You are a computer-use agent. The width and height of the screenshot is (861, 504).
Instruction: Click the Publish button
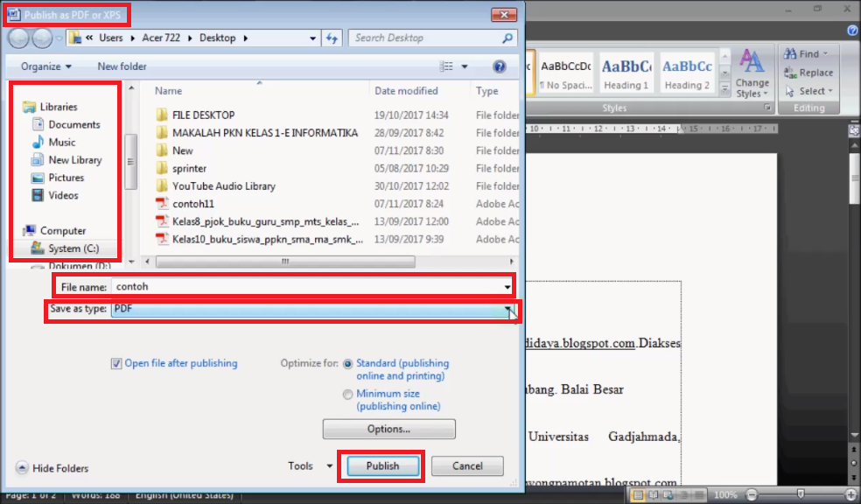tap(382, 465)
